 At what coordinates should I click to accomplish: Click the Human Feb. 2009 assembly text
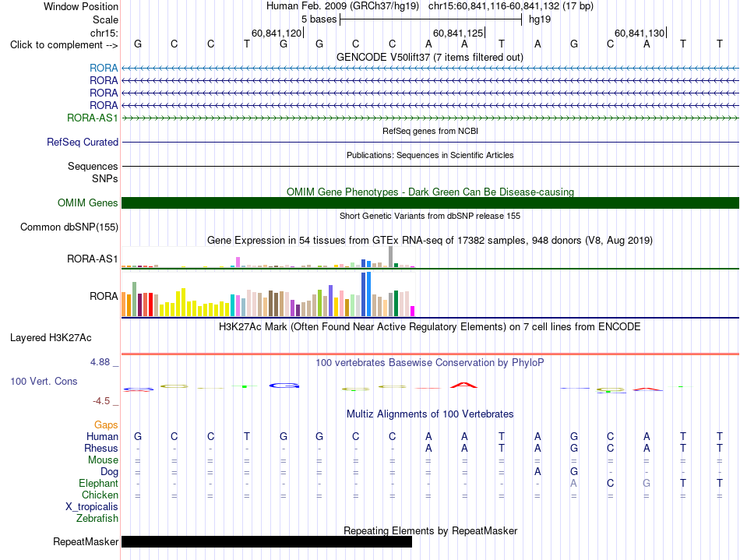[343, 6]
